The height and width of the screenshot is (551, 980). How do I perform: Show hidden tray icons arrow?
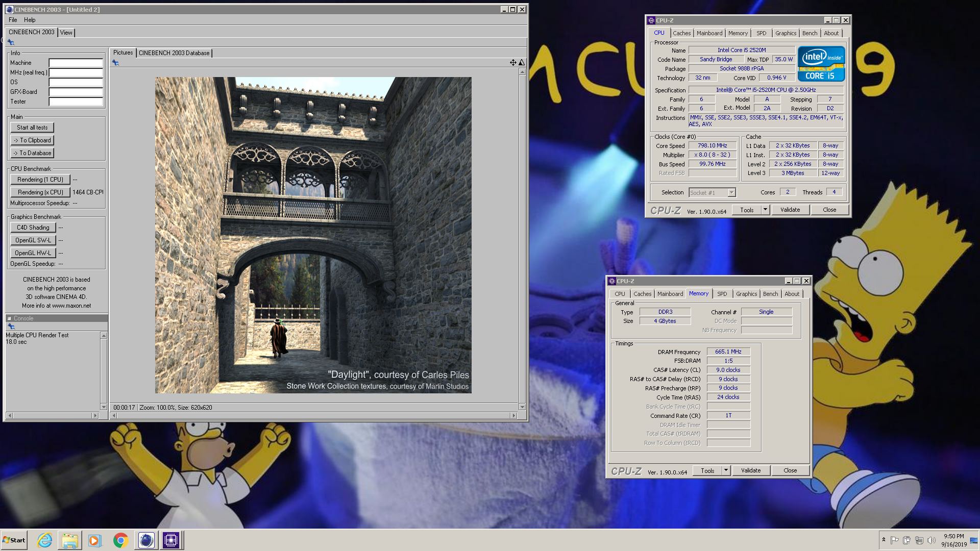tap(884, 540)
